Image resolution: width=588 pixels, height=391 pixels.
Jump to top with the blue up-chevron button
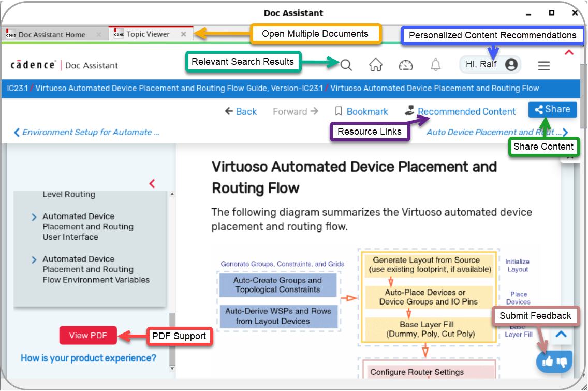pos(561,334)
